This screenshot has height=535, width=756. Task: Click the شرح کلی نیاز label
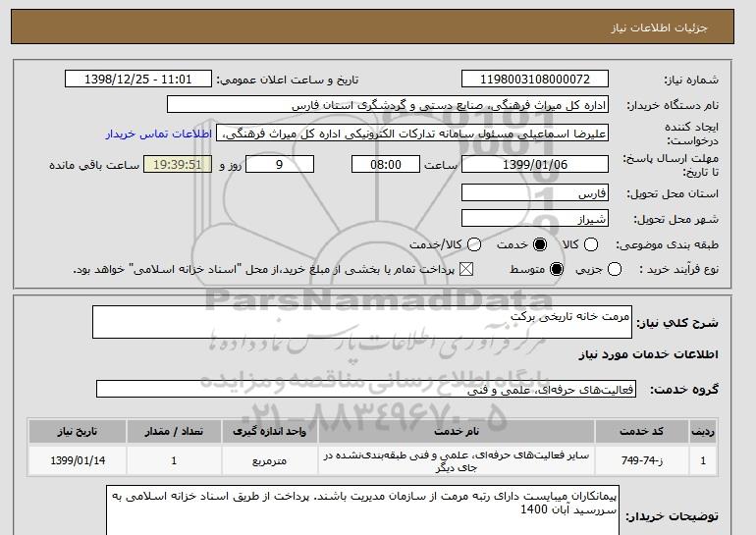[677, 323]
